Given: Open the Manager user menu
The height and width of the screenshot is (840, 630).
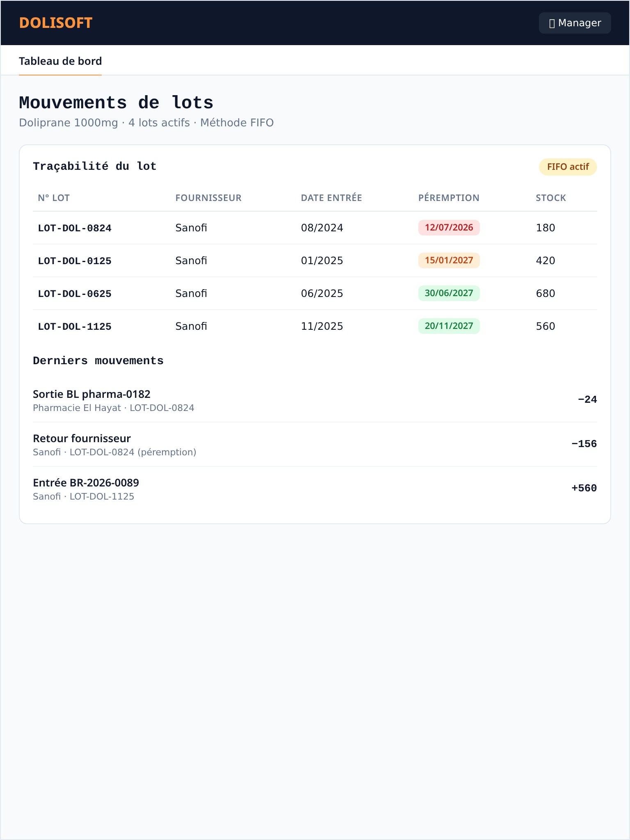Looking at the screenshot, I should coord(575,23).
